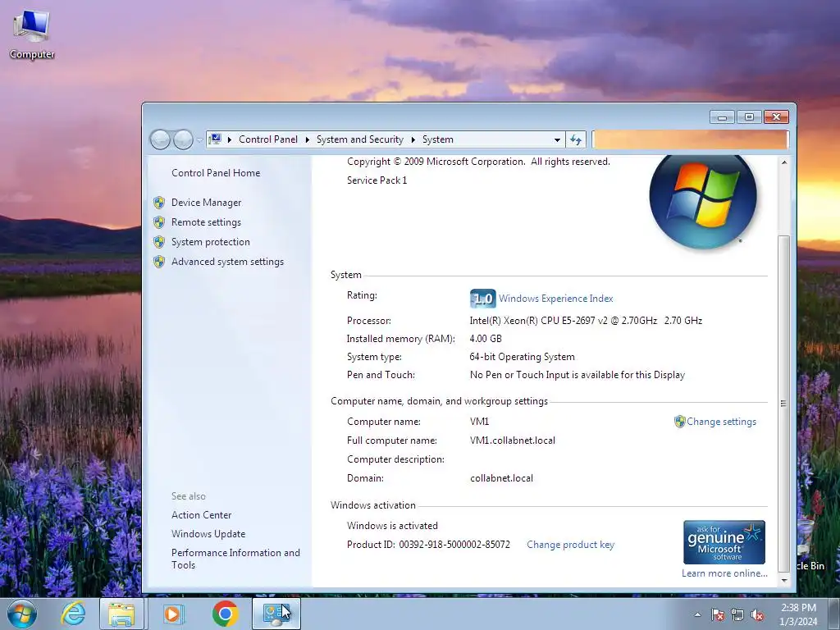Click the Forward navigation button
This screenshot has width=840, height=630.
coord(183,139)
